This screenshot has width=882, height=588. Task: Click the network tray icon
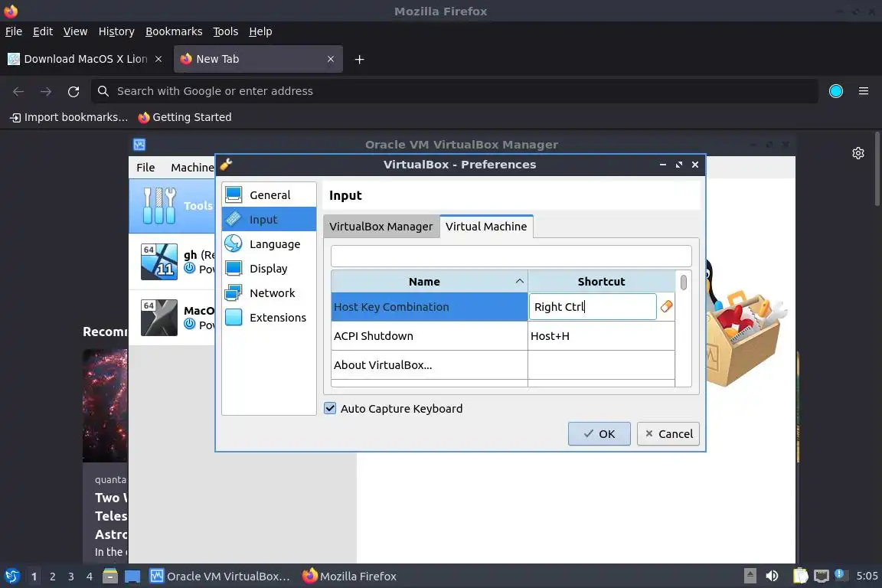pyautogui.click(x=822, y=576)
